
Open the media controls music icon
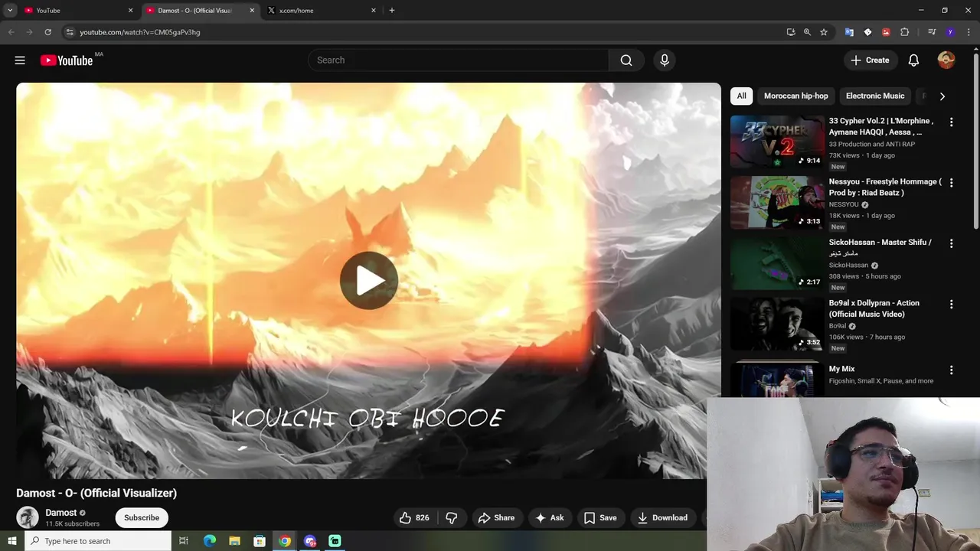(932, 32)
